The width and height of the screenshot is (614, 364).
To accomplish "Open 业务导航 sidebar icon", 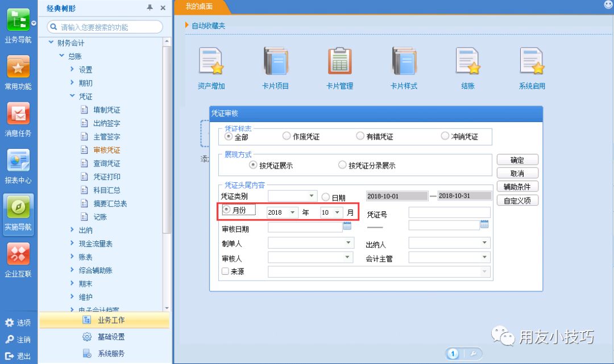I will click(x=18, y=19).
